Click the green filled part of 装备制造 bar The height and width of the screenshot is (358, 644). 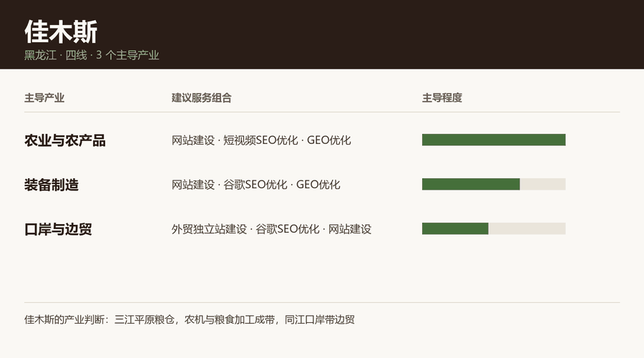click(471, 184)
